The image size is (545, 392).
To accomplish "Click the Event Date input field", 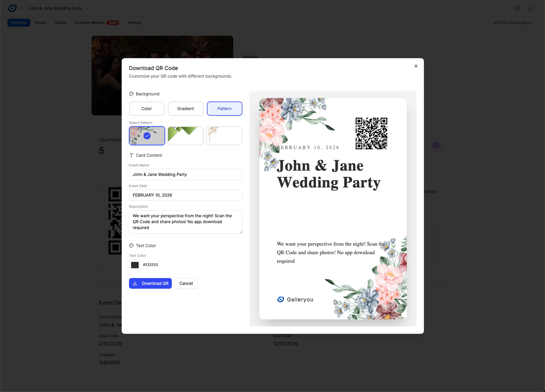I will coord(185,195).
